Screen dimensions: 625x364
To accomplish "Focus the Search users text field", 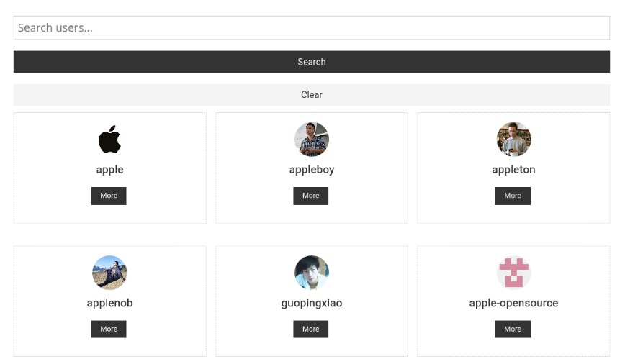I will 312,28.
